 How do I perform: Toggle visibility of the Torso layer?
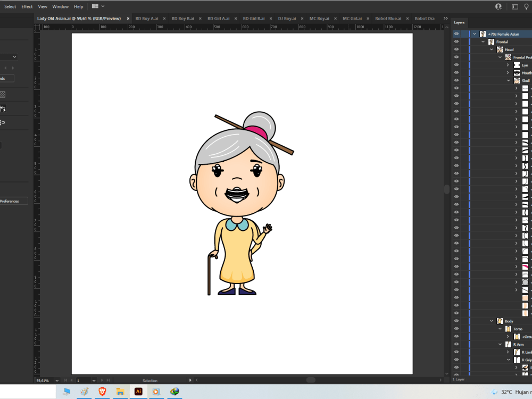click(456, 329)
